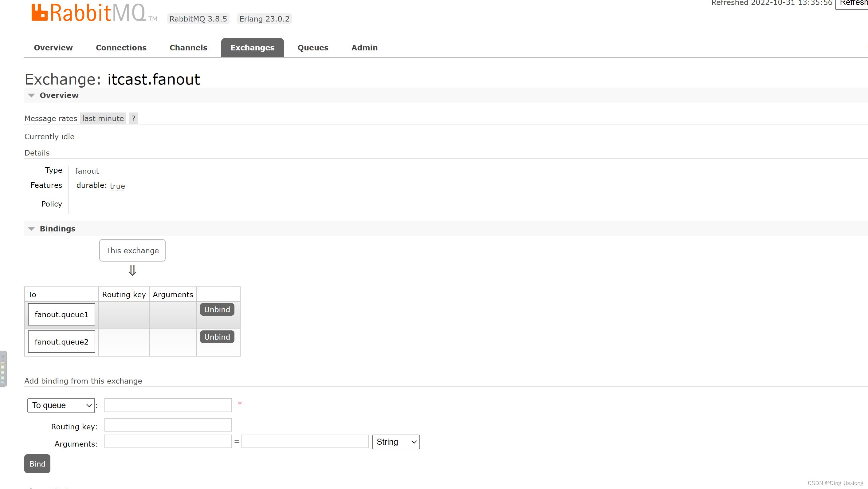The image size is (868, 489).
Task: Click the question mark help toggle
Action: 134,118
